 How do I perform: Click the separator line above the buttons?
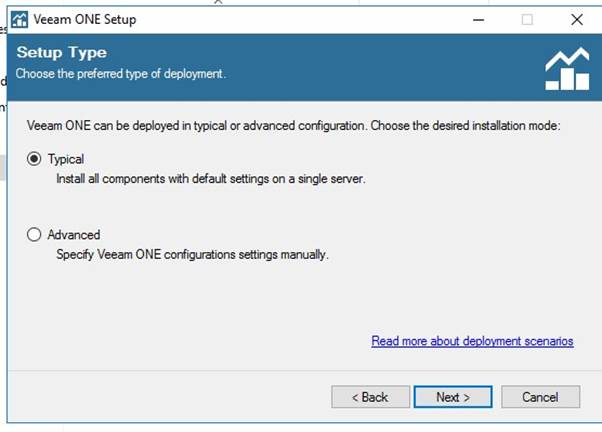point(304,371)
